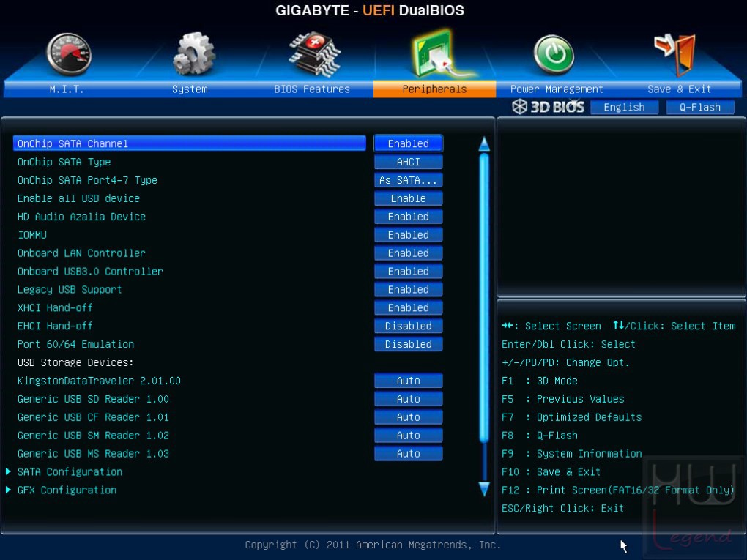Click the Power Management green power icon

pos(554,54)
